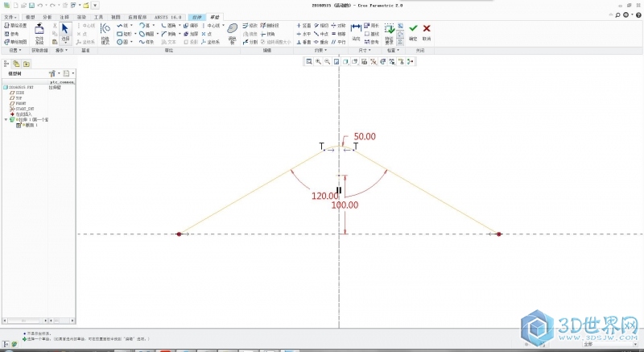Open the Rectangle (矩形) dropdown arrow
Screen dimensions: 644x352
135,34
